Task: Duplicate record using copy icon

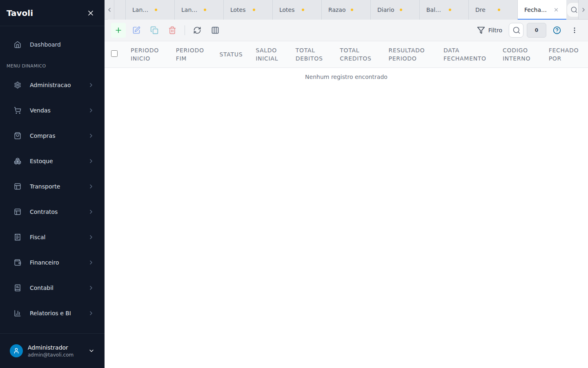Action: coord(154,30)
